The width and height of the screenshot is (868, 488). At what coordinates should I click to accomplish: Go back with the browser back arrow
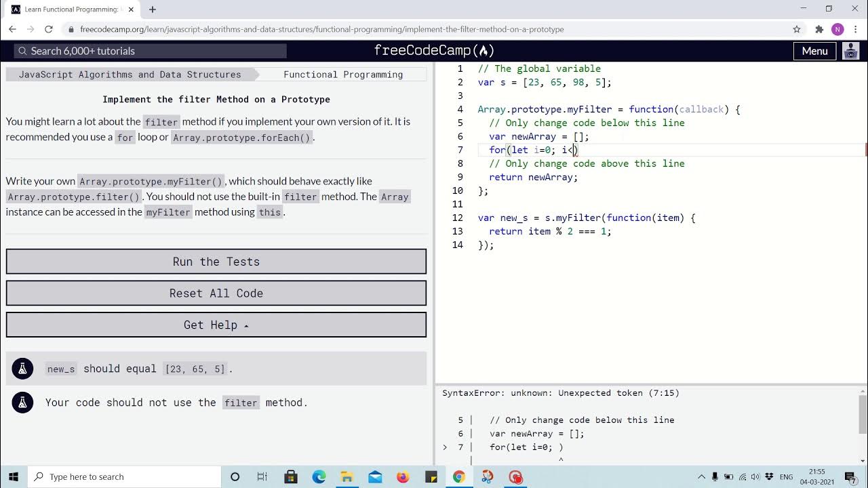12,29
